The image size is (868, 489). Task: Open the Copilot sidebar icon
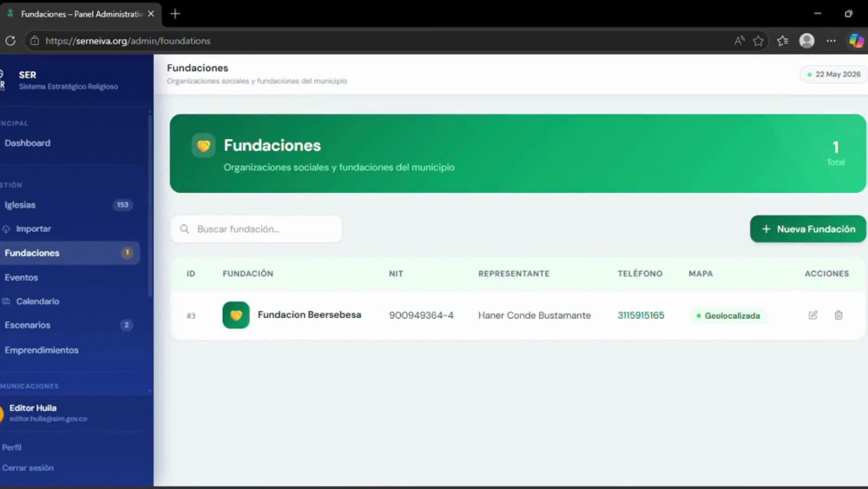pyautogui.click(x=856, y=41)
